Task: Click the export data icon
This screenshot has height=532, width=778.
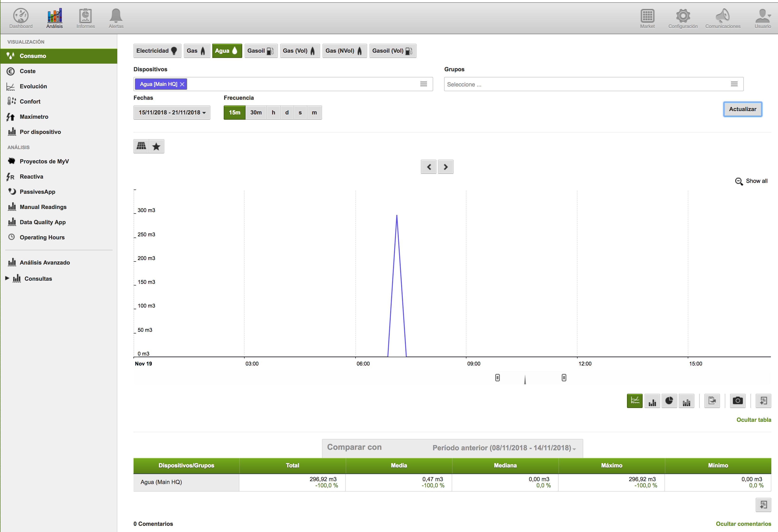Action: (712, 401)
